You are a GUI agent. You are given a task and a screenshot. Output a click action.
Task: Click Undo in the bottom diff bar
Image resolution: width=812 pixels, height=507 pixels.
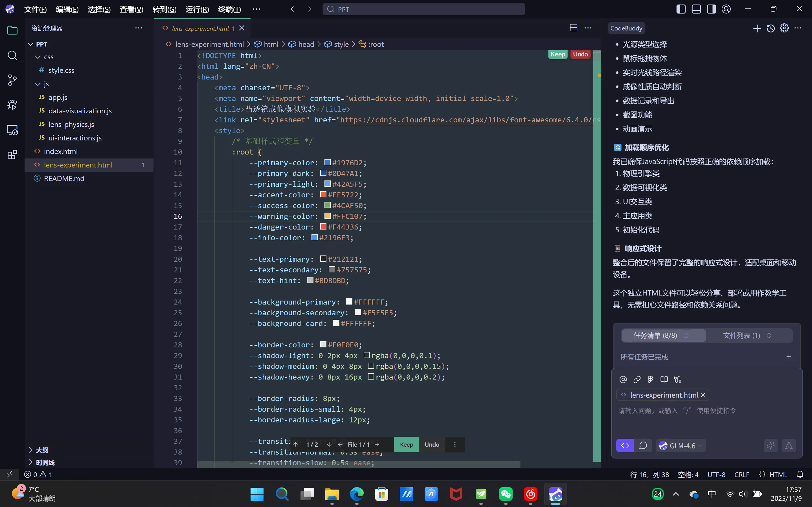pos(432,444)
